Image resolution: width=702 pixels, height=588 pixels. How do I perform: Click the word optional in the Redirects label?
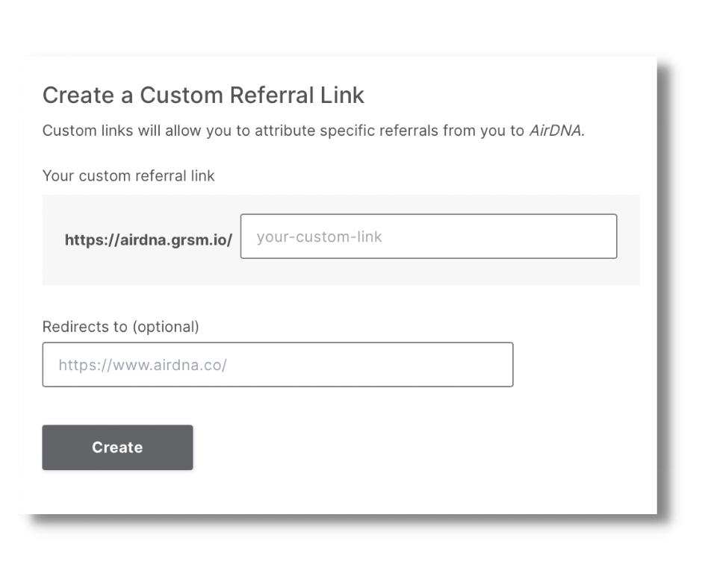[166, 327]
